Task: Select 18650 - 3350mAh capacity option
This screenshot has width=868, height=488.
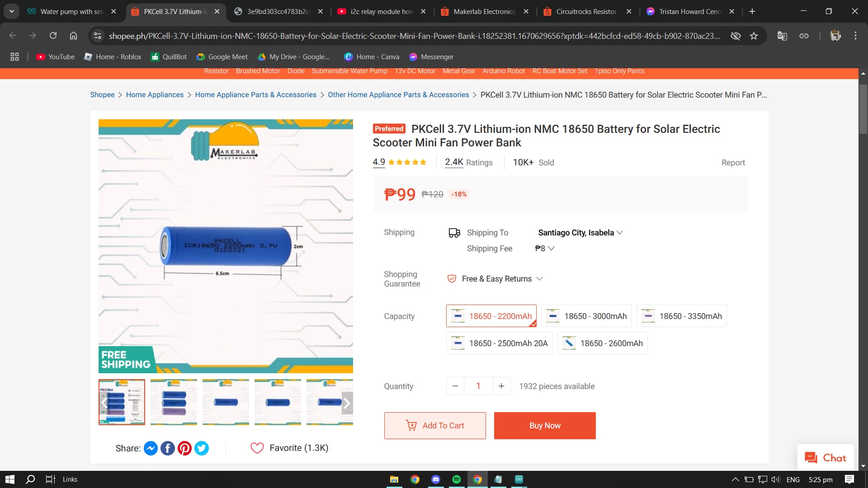Action: point(681,316)
